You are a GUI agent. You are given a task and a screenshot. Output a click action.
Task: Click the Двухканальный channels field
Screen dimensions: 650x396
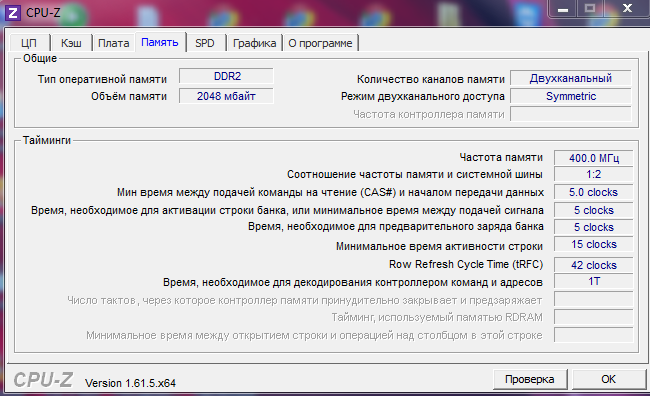(571, 78)
